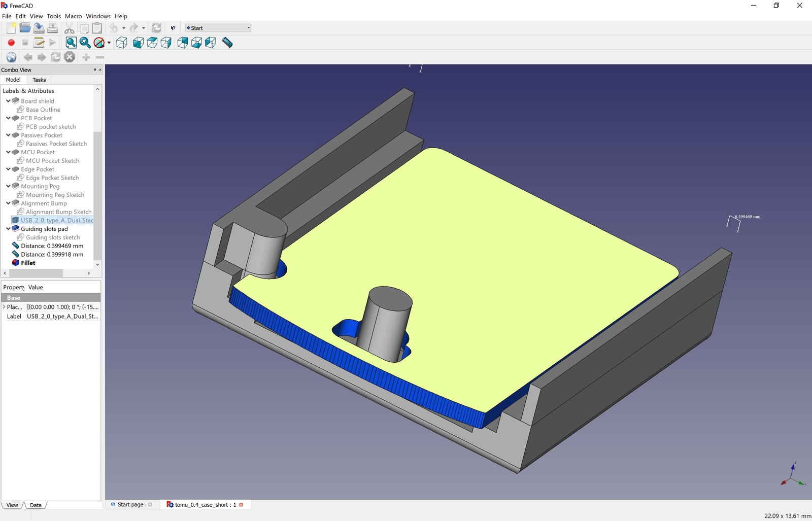Switch to the Tasks tab
812x521 pixels.
pos(39,80)
